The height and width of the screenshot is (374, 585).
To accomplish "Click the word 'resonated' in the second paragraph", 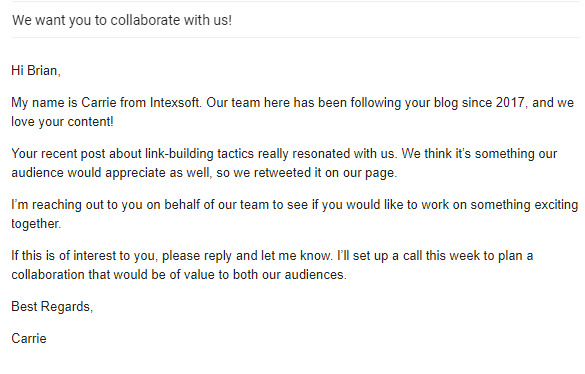I will click(x=321, y=154).
